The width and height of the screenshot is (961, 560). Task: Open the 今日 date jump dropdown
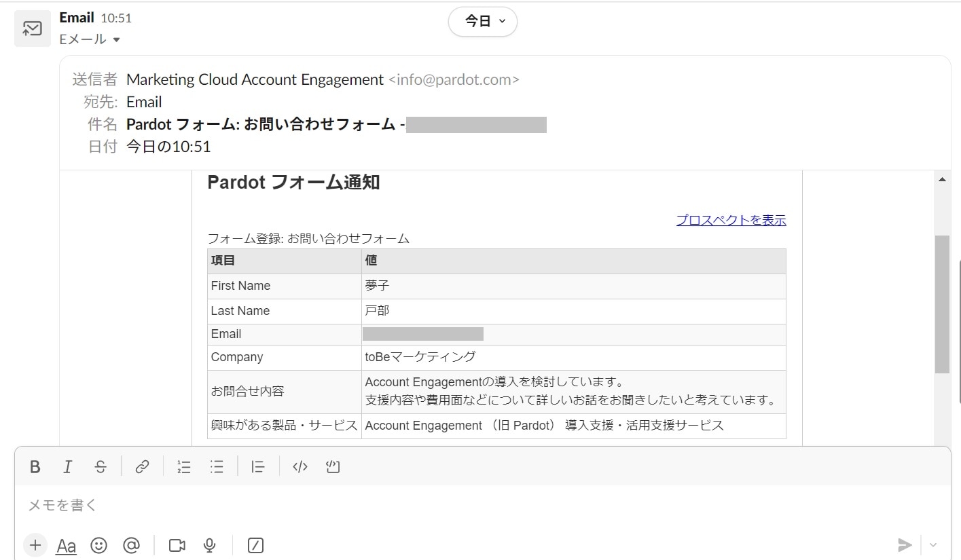click(x=483, y=22)
